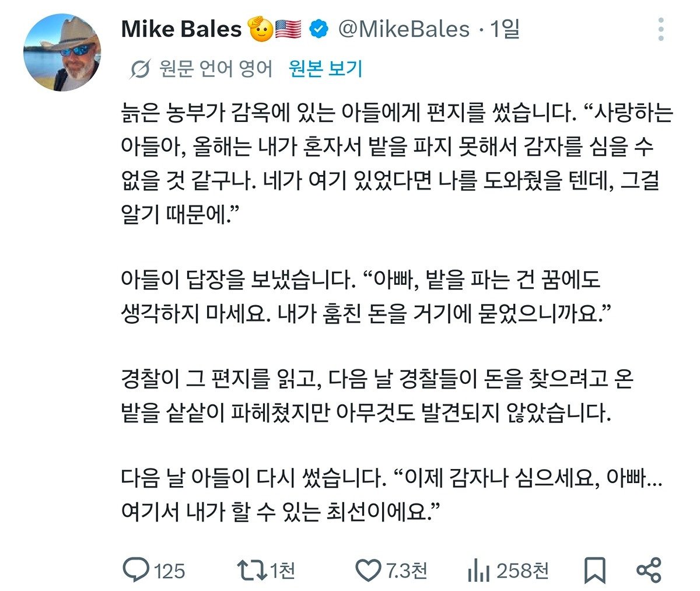700x591 pixels.
Task: Open Mike Bales profile picture
Action: coord(62,54)
